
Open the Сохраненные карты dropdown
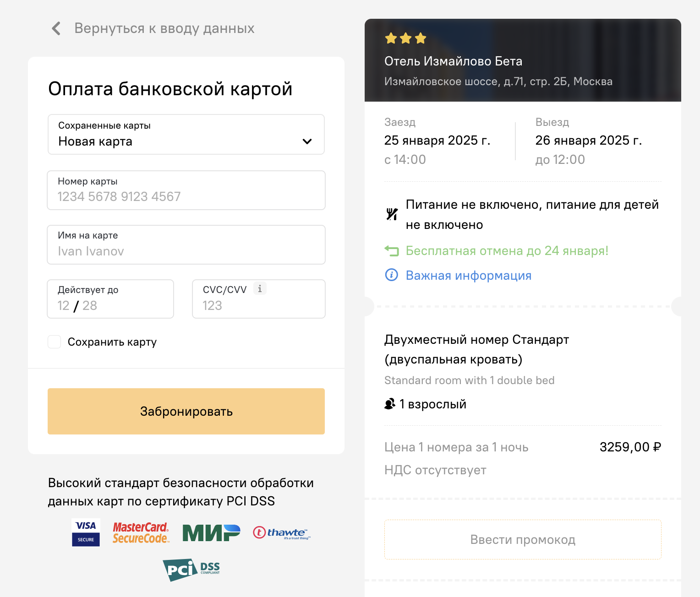point(186,135)
